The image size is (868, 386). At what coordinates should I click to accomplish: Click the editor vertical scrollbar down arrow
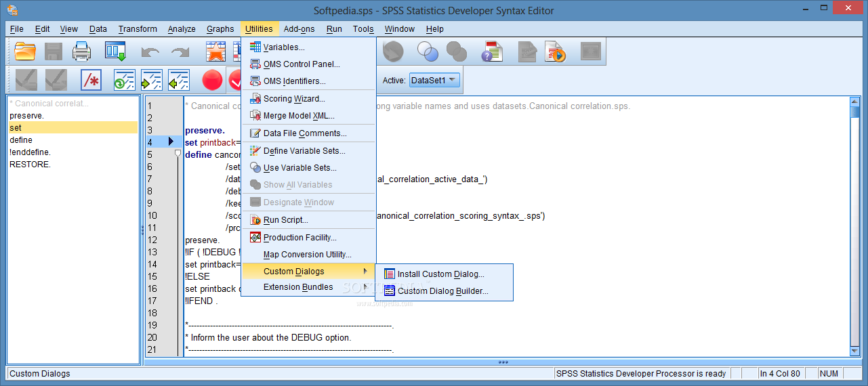click(x=855, y=350)
